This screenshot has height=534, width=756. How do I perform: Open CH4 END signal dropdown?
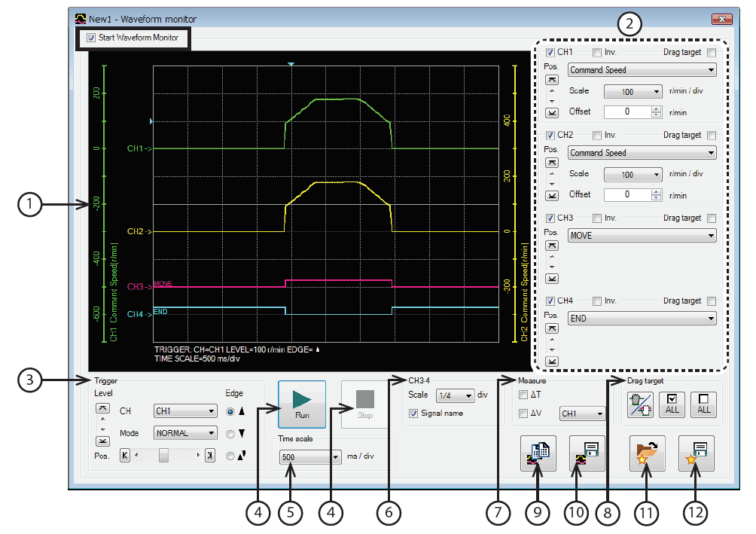point(642,319)
